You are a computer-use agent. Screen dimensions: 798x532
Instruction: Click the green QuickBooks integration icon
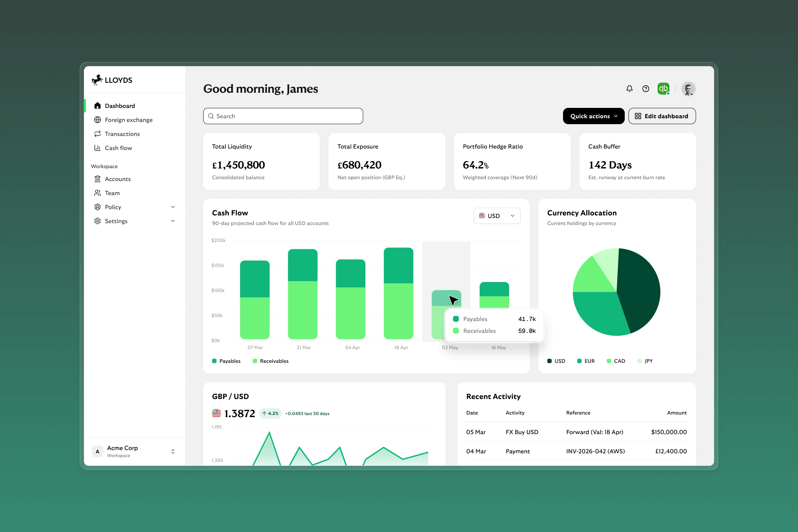pyautogui.click(x=664, y=89)
